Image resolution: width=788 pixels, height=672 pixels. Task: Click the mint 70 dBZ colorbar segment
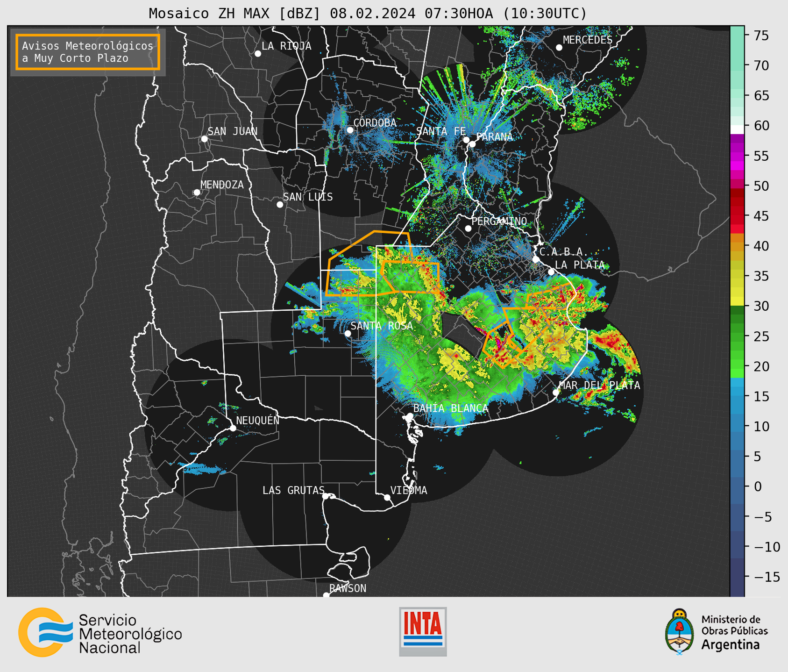click(x=737, y=65)
